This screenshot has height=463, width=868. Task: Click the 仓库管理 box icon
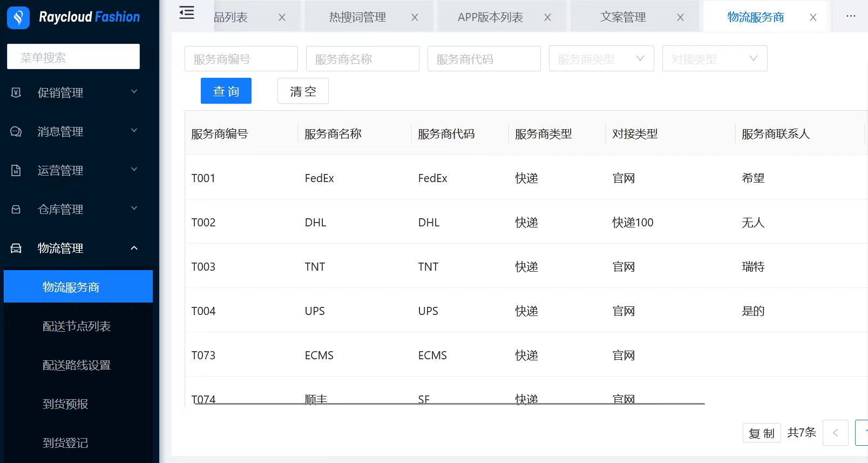(16, 209)
